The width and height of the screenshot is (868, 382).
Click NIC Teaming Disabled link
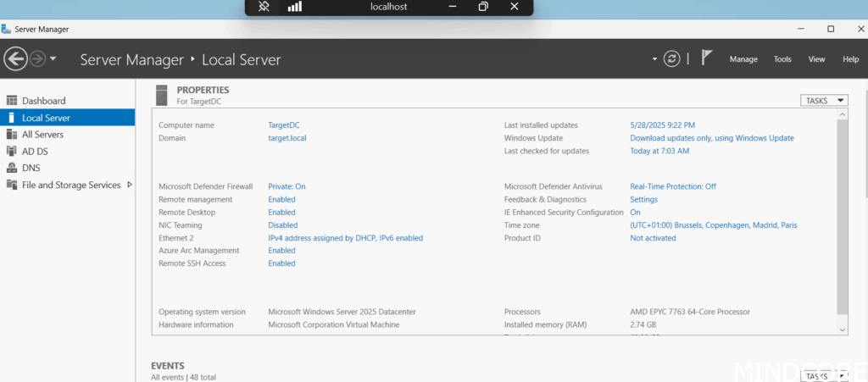(283, 225)
